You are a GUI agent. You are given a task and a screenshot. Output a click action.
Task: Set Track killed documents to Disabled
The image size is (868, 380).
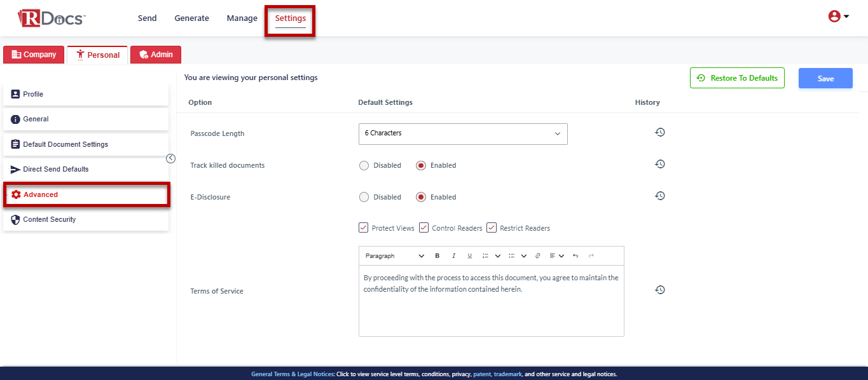click(x=364, y=166)
